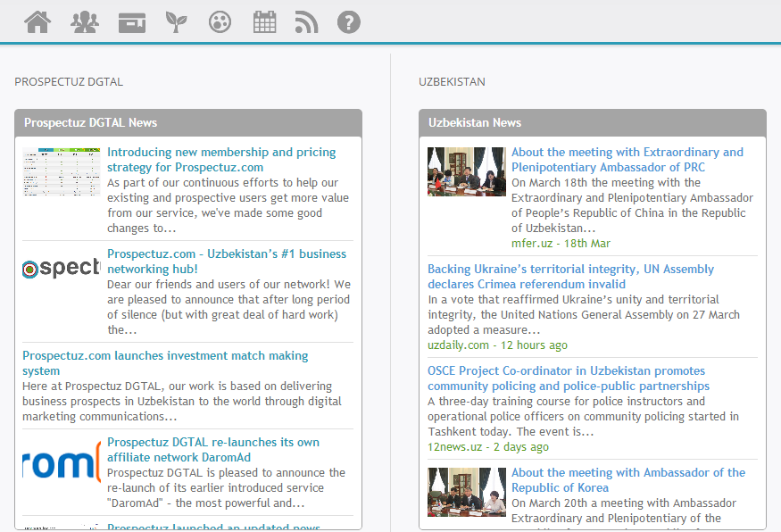Go to the Home icon
This screenshot has width=781, height=532.
37,22
